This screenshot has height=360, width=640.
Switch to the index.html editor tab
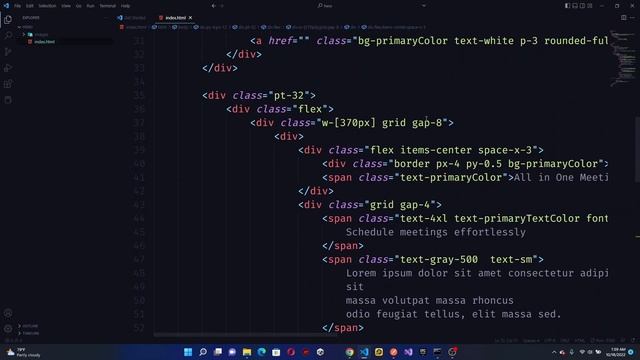[x=175, y=18]
